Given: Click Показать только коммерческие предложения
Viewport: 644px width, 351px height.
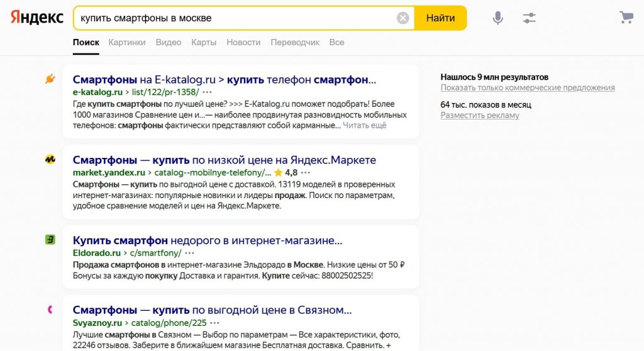Looking at the screenshot, I should (x=528, y=87).
